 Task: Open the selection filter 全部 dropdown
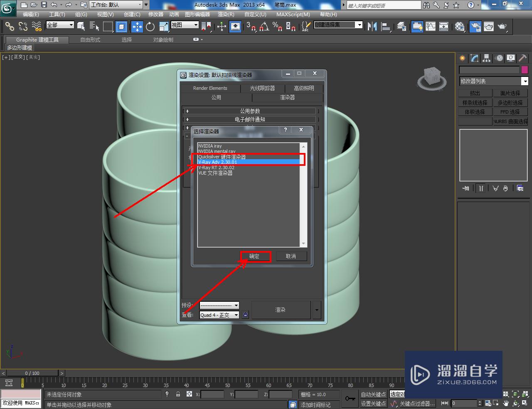(60, 25)
